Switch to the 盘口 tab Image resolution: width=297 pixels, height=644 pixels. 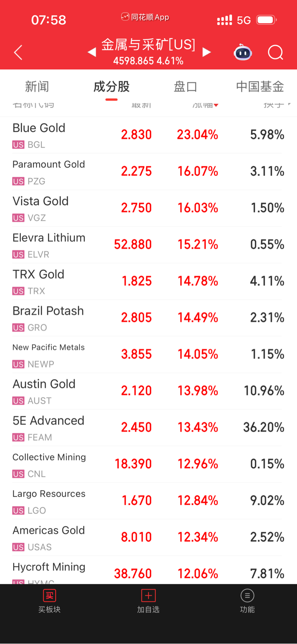tap(185, 87)
